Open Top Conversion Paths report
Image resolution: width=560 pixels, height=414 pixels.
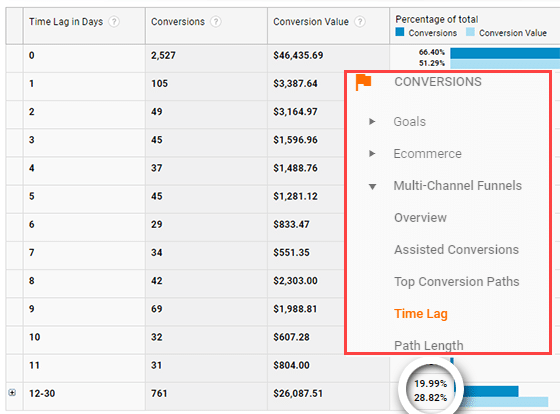tap(457, 281)
